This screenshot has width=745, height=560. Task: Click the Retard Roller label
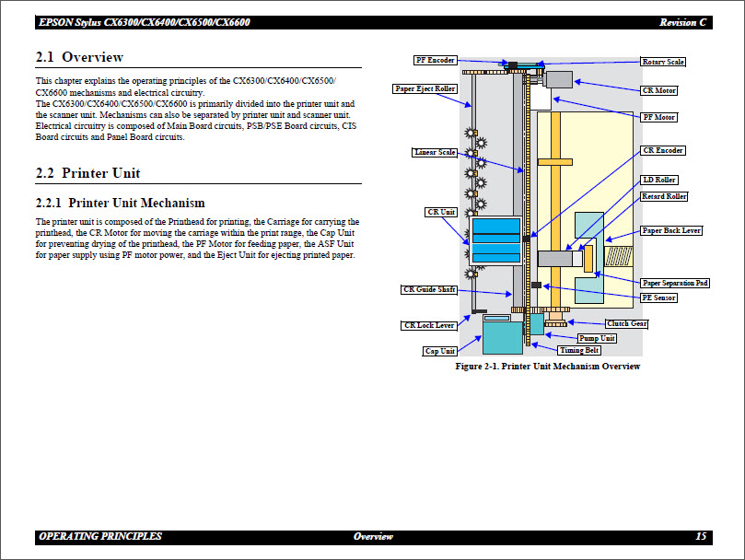pos(664,196)
